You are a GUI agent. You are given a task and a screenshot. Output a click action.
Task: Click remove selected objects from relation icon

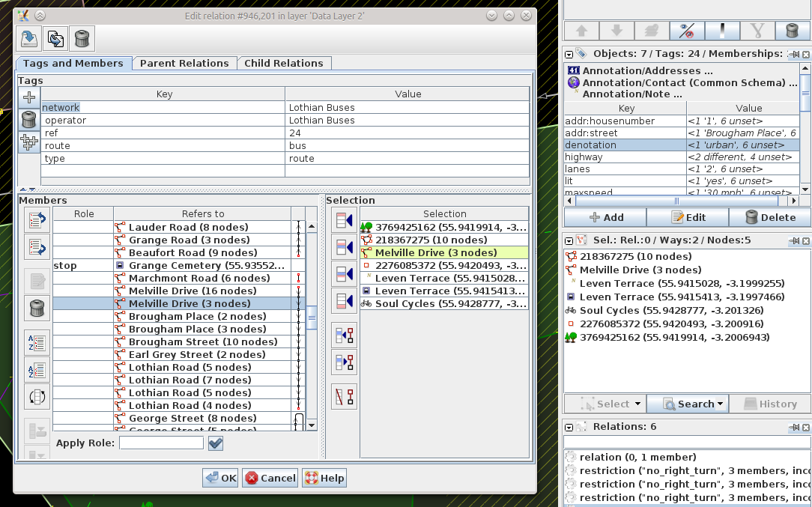click(x=344, y=395)
